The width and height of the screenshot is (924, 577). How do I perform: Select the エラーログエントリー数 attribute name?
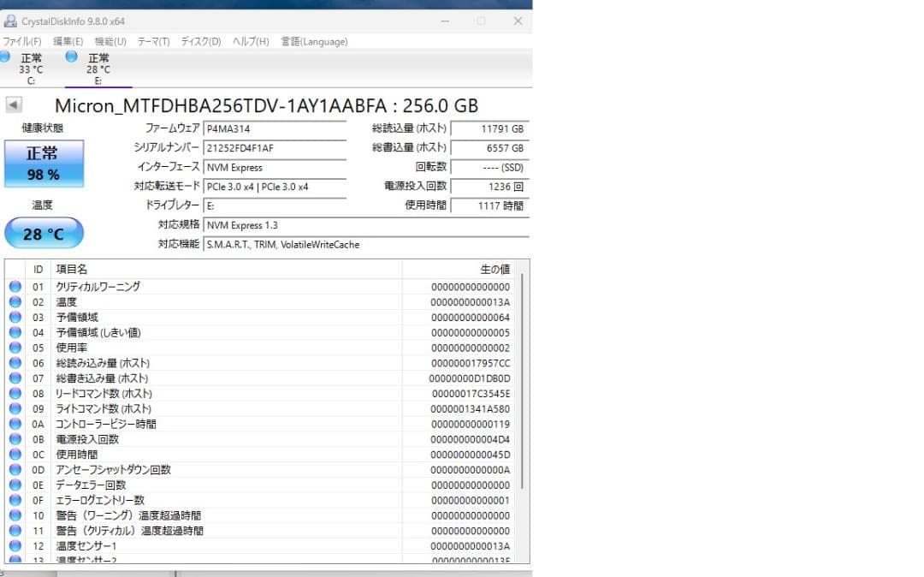(100, 501)
